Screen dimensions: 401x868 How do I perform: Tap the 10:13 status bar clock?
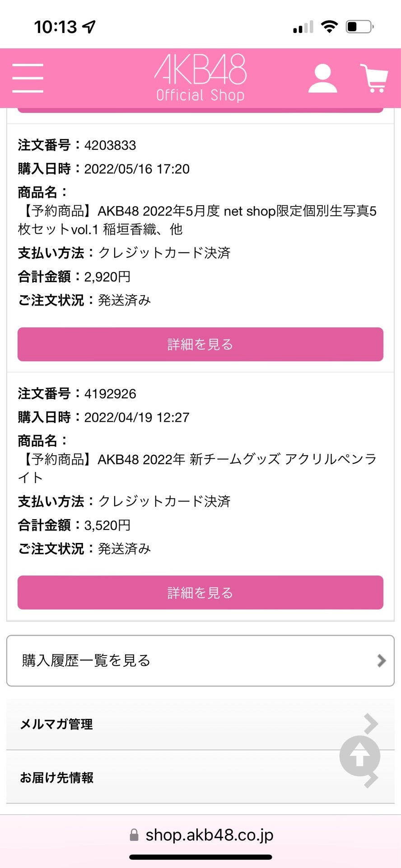[x=56, y=27]
